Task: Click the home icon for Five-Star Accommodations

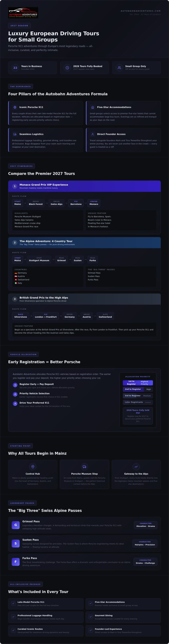Action: point(93,107)
